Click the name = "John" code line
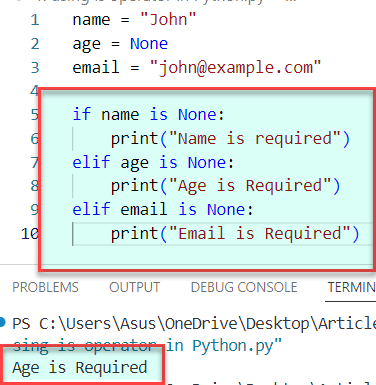The height and width of the screenshot is (385, 376). pyautogui.click(x=134, y=20)
